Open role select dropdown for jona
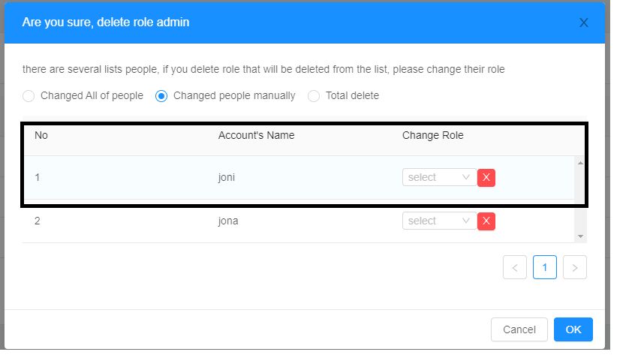The width and height of the screenshot is (644, 361). (x=439, y=221)
